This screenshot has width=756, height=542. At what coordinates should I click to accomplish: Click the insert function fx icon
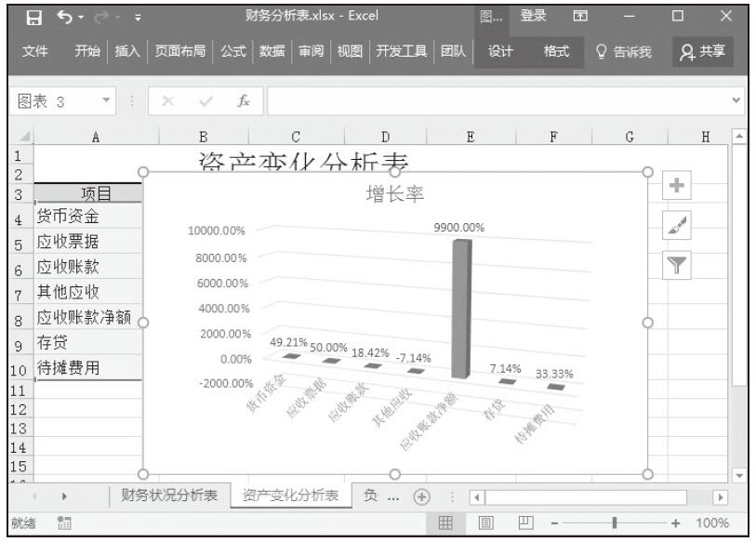coord(243,99)
